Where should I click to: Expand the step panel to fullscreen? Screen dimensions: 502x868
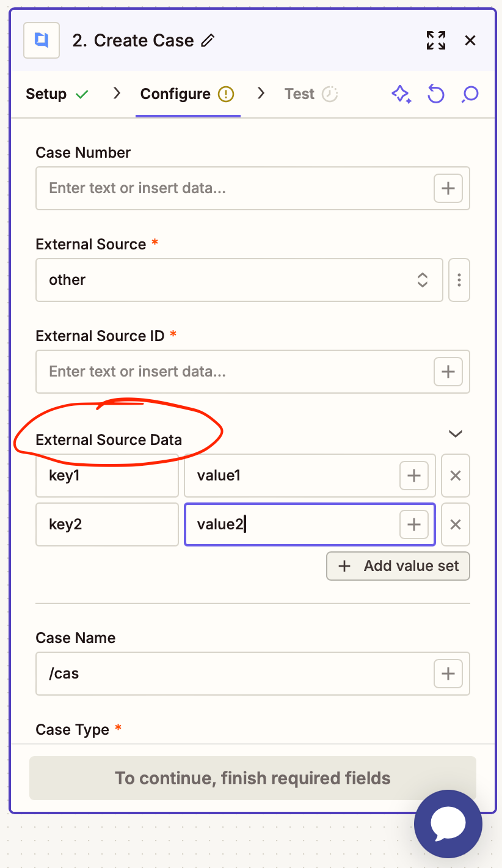coord(435,40)
